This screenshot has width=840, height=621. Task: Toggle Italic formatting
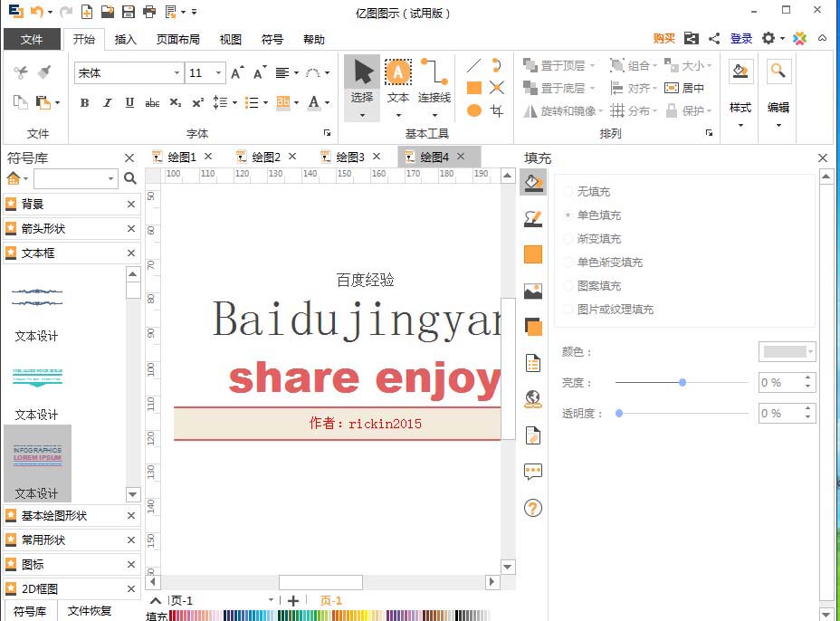(107, 102)
